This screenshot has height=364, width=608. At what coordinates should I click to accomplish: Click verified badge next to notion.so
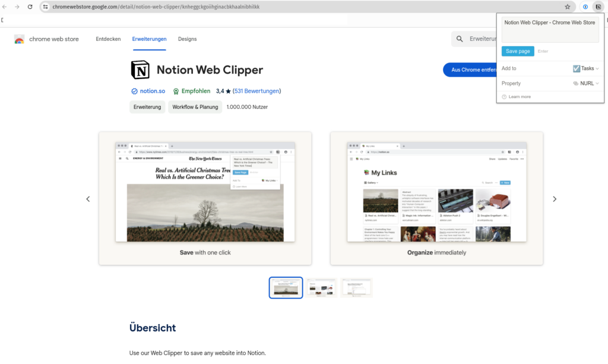134,91
